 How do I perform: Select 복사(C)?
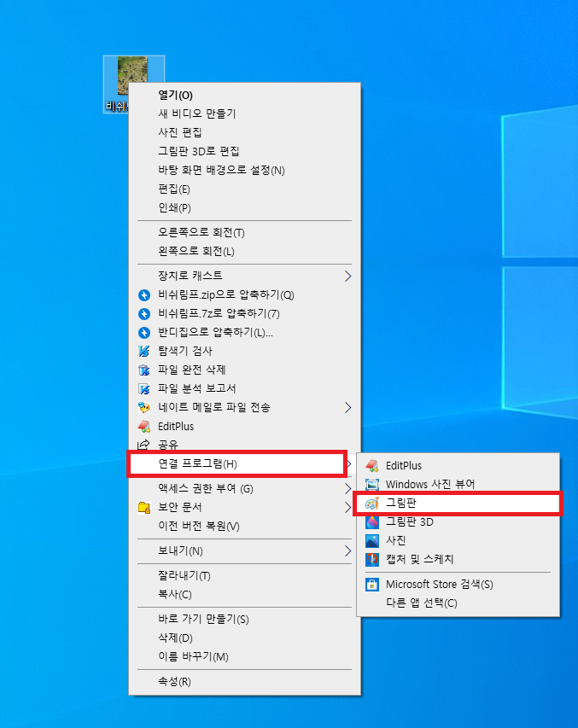[x=244, y=594]
